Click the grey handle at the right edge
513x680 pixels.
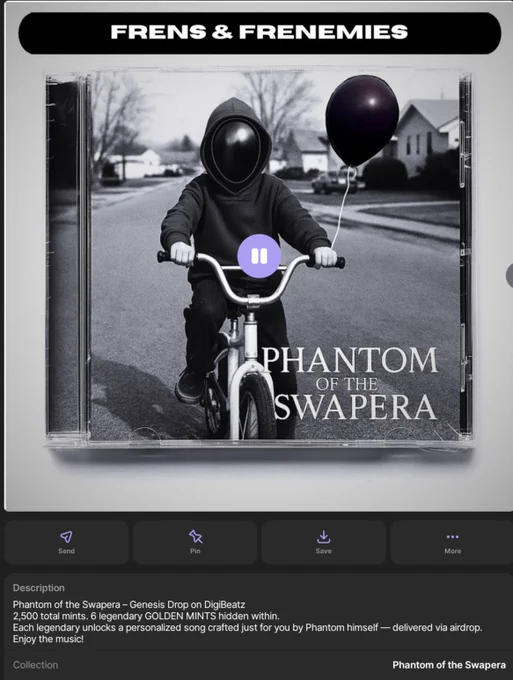click(510, 275)
